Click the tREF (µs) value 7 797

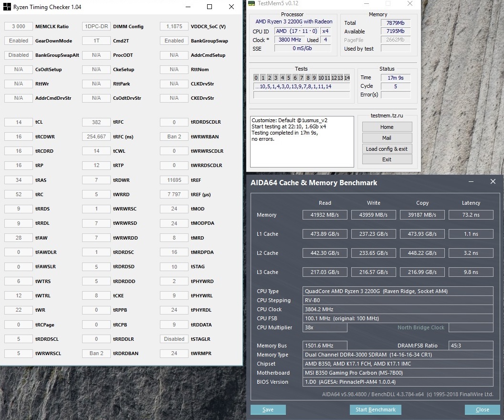174,194
